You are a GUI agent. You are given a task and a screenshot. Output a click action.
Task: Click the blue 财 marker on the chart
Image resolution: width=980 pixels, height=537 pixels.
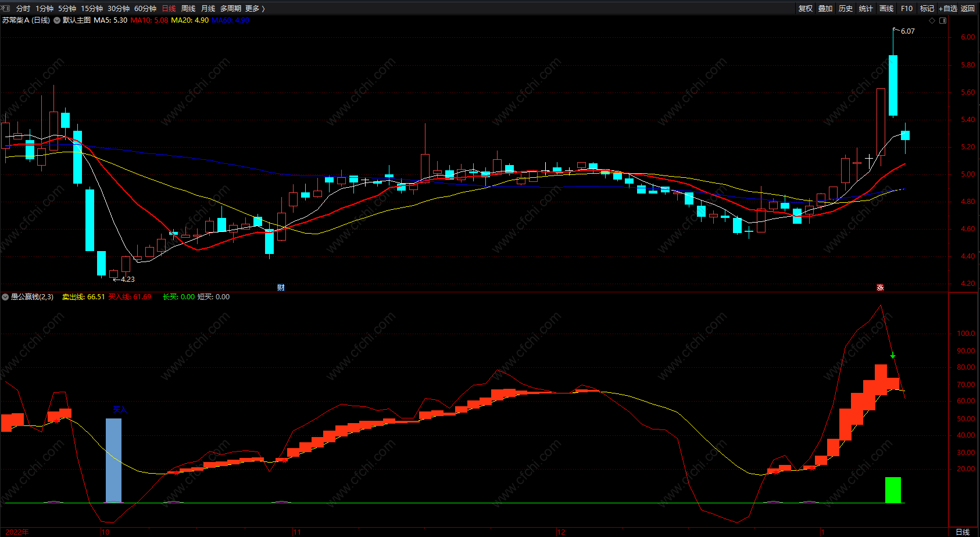pyautogui.click(x=281, y=288)
